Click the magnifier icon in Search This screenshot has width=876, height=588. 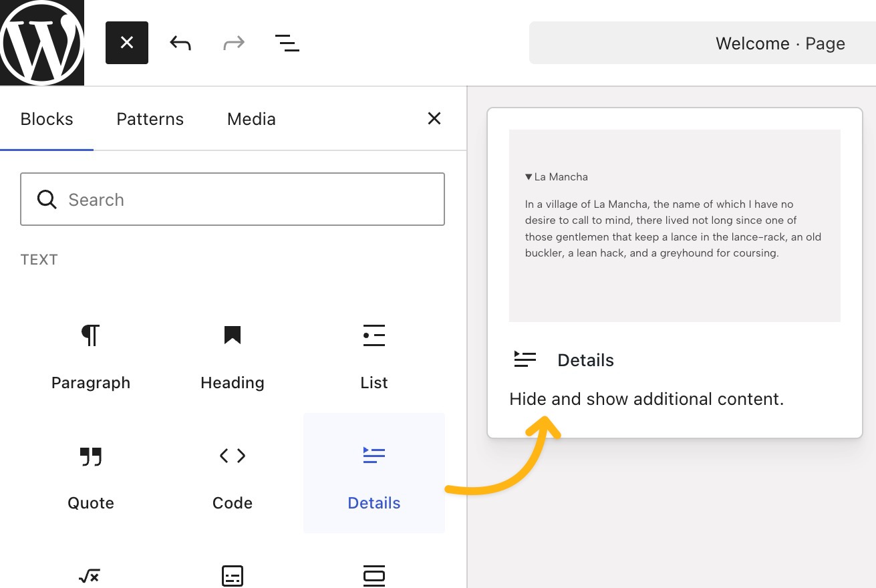pos(47,199)
